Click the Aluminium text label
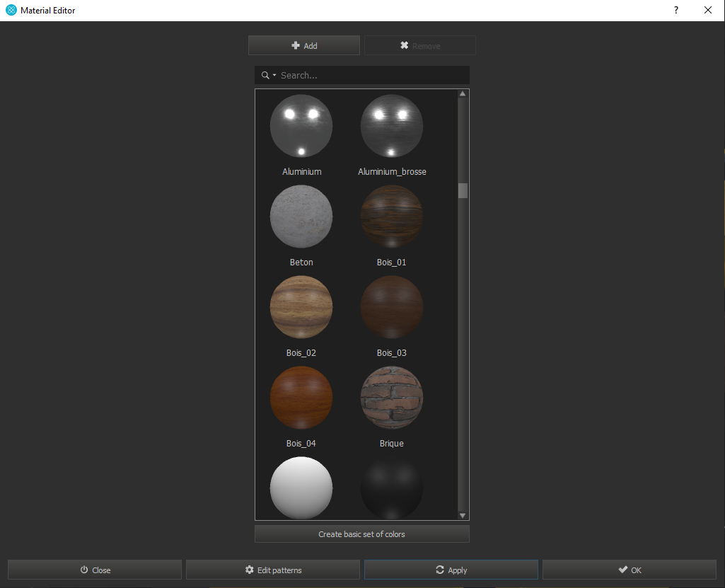 click(x=301, y=172)
